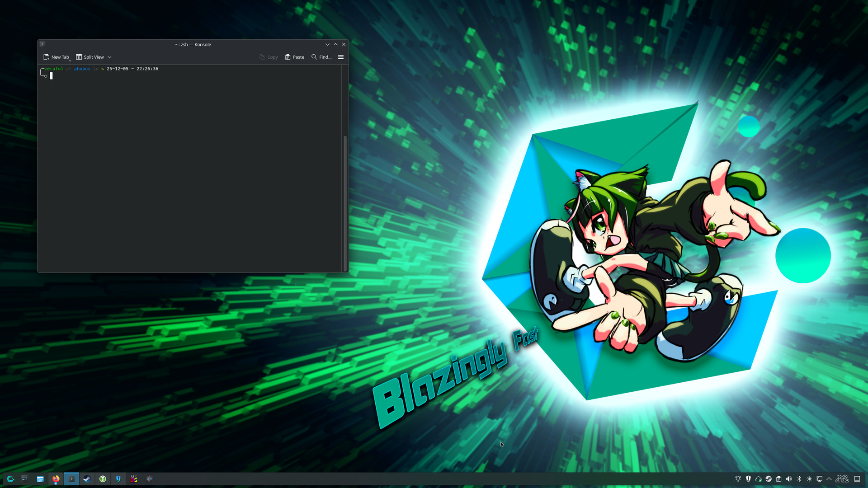This screenshot has height=488, width=868.
Task: Open the DOSBox MS-DOS taskbar icon
Action: point(134,479)
